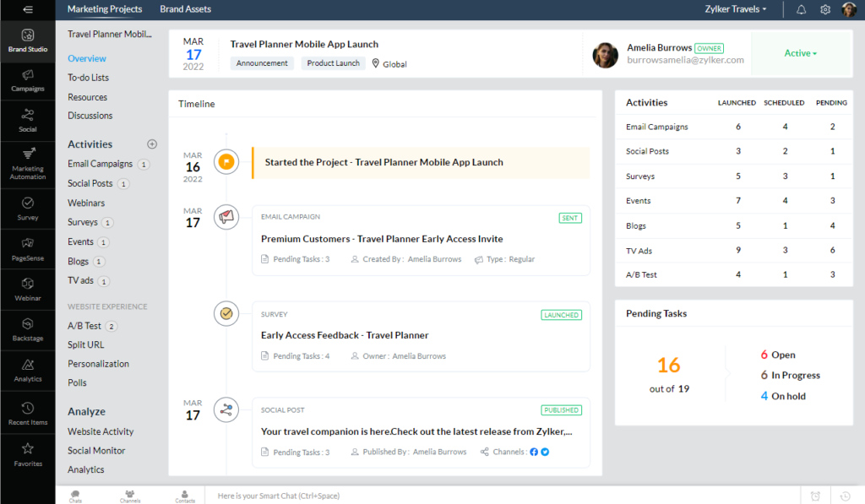Open the Social sidebar icon

tap(27, 120)
